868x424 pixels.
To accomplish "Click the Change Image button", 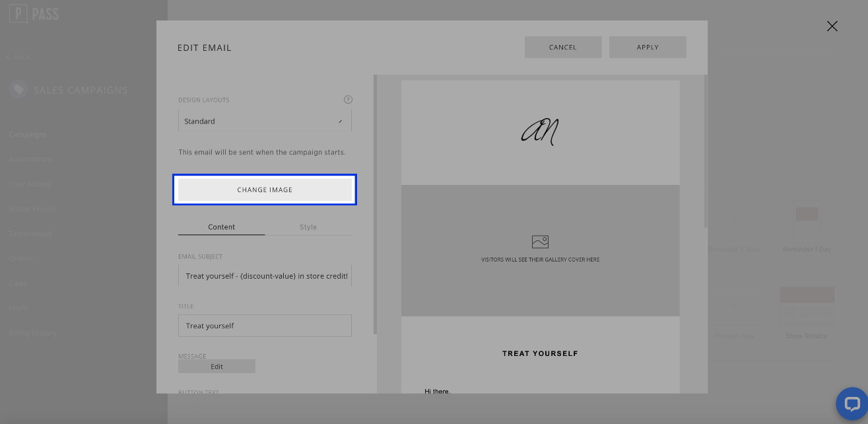I will click(x=265, y=190).
